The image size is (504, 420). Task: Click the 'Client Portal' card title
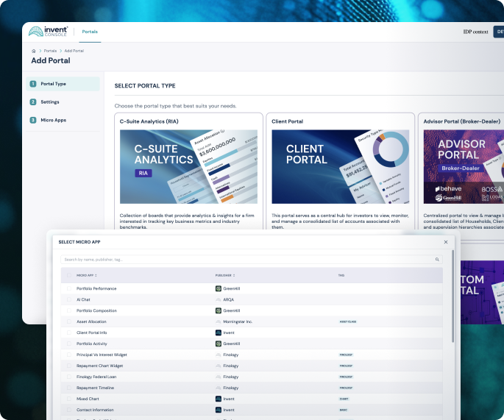point(288,121)
